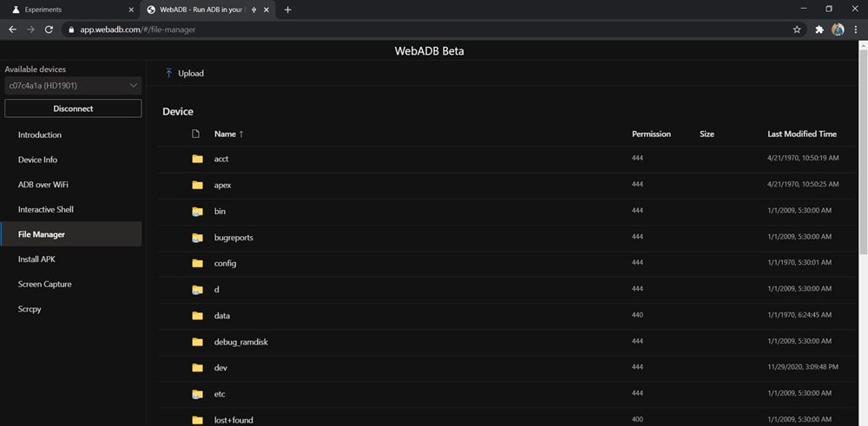The width and height of the screenshot is (868, 426).
Task: Click the data folder icon
Action: click(198, 315)
